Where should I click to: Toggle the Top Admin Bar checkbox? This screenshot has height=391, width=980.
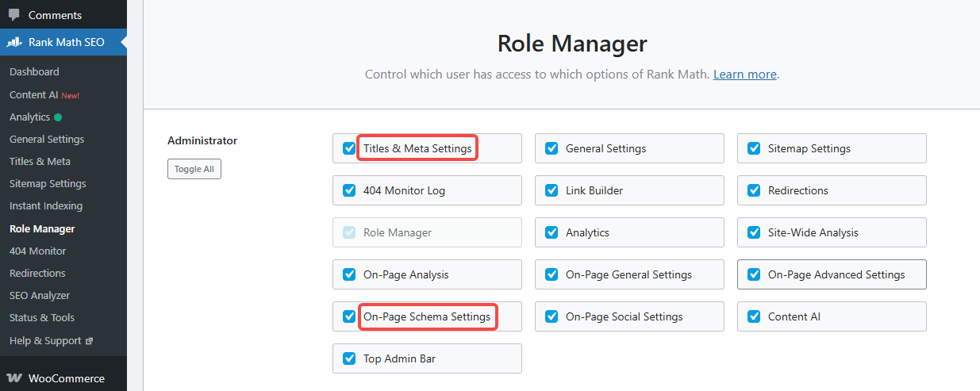pyautogui.click(x=349, y=358)
